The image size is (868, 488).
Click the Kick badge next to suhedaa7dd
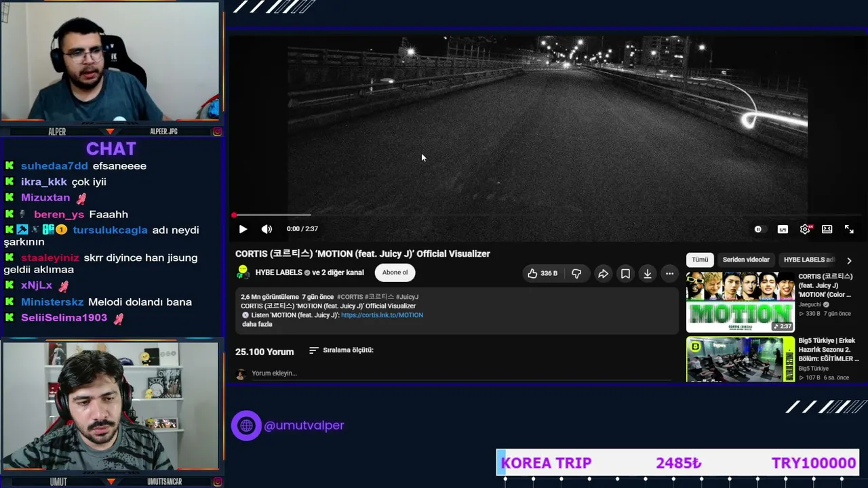click(9, 165)
